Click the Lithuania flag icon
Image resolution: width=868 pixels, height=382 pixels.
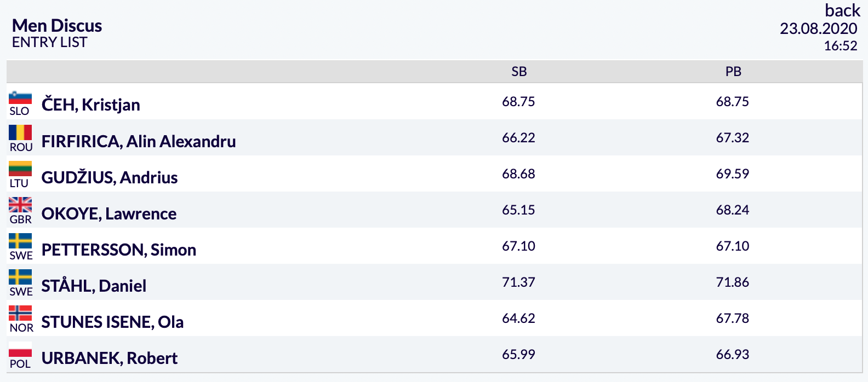[x=20, y=169]
